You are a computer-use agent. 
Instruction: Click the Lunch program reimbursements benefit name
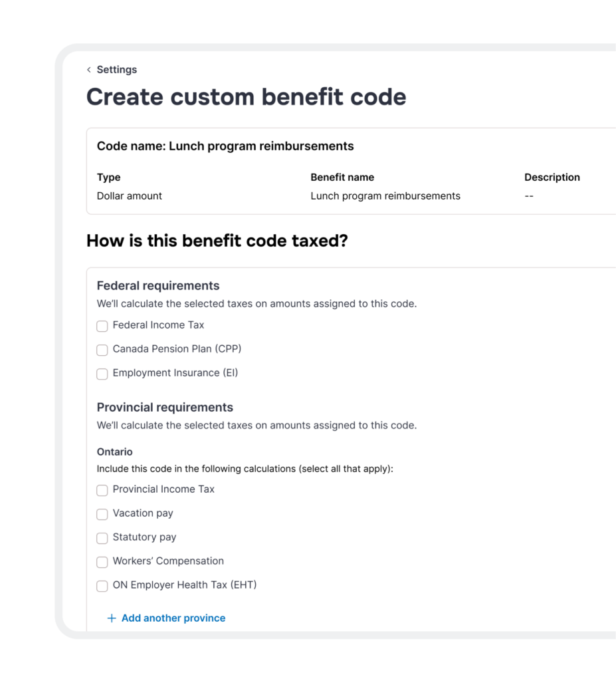[x=385, y=196]
